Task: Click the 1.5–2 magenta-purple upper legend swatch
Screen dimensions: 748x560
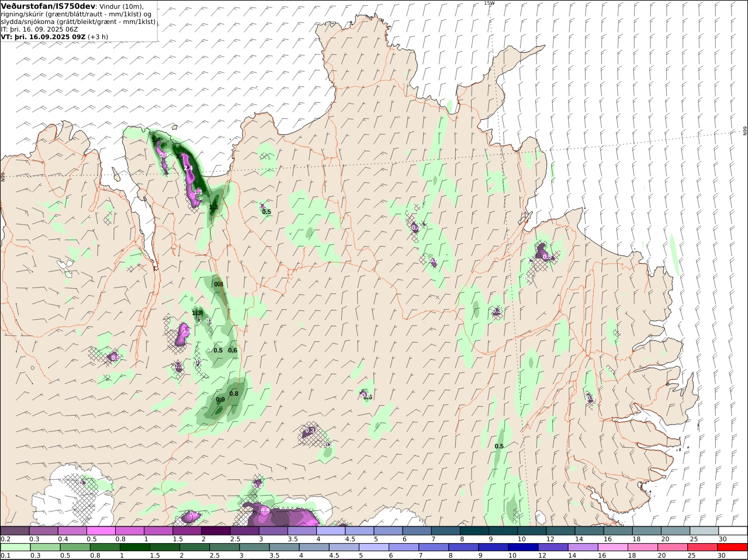Action: tap(187, 530)
